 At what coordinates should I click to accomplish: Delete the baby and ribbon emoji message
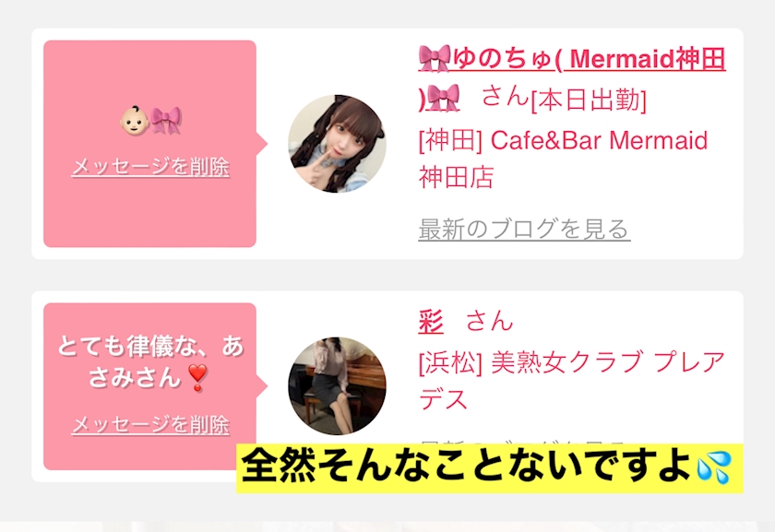tap(150, 167)
